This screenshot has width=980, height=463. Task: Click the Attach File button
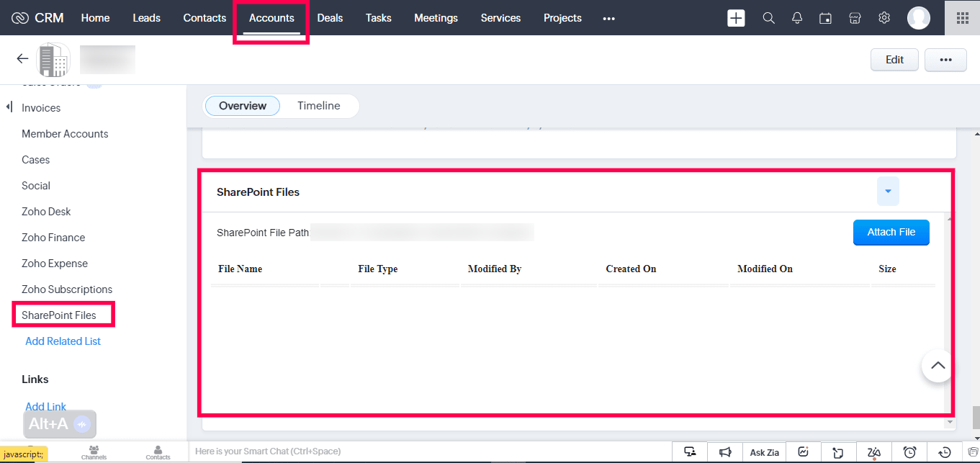click(x=891, y=232)
